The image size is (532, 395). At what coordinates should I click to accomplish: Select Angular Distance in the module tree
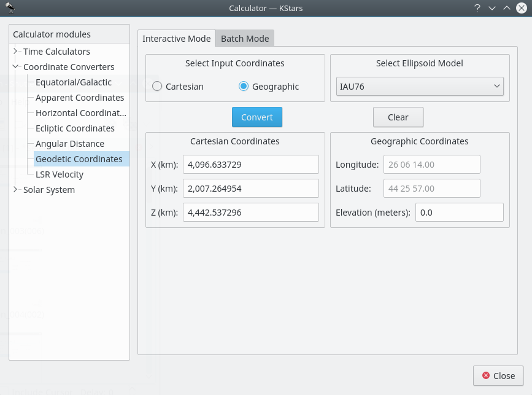click(70, 144)
